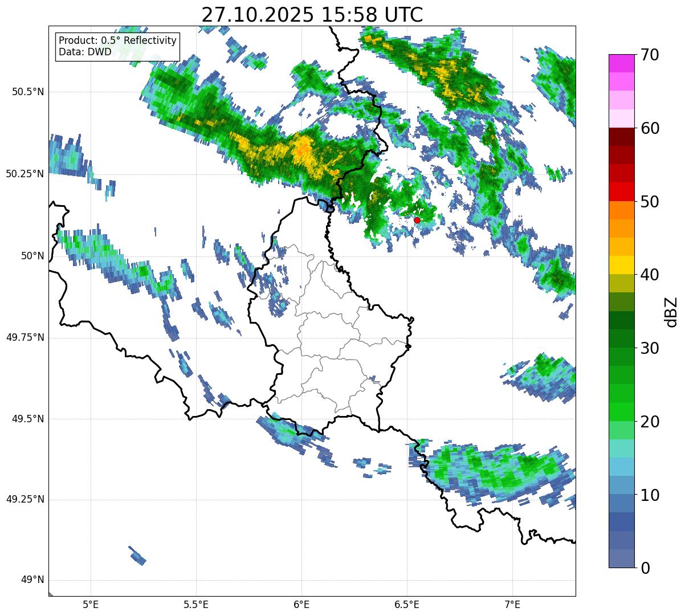Click the 50°N latitude label
The width and height of the screenshot is (685, 616).
32,256
